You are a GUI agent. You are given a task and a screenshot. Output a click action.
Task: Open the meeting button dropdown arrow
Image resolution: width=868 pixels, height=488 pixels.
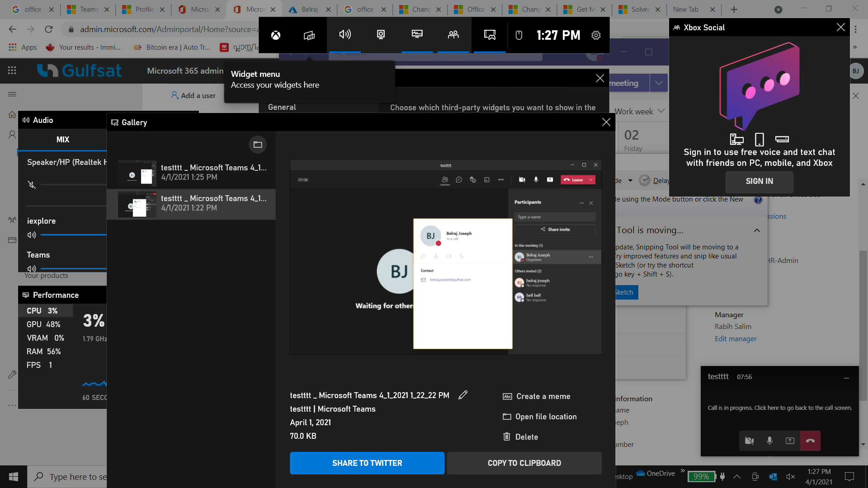pyautogui.click(x=659, y=83)
